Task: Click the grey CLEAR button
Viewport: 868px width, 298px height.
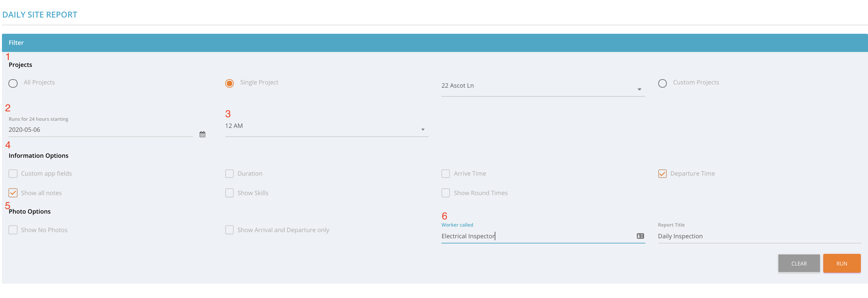Action: [799, 263]
